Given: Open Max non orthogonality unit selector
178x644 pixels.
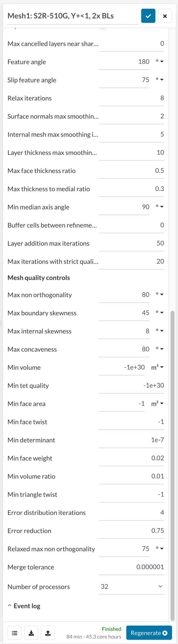Looking at the screenshot, I should point(160,295).
